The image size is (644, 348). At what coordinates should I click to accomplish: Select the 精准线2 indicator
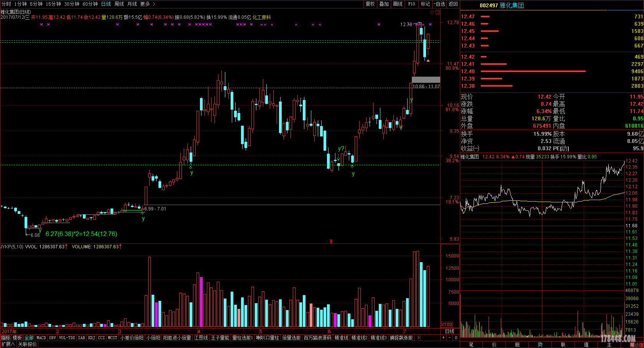tap(360, 338)
